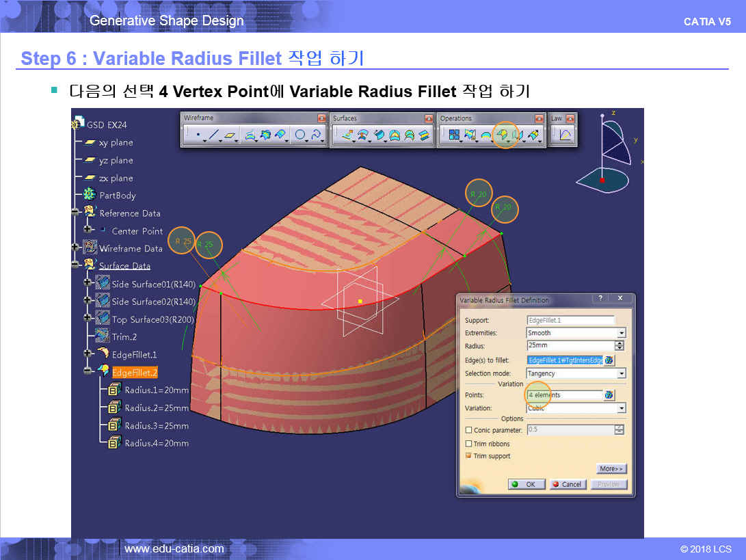Open the Selection mode dropdown
746x560 pixels.
tap(621, 373)
